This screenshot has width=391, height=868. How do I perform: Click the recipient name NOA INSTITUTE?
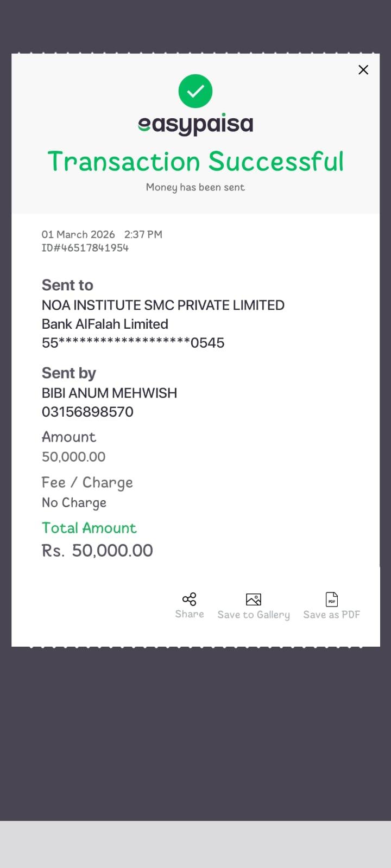click(x=163, y=305)
